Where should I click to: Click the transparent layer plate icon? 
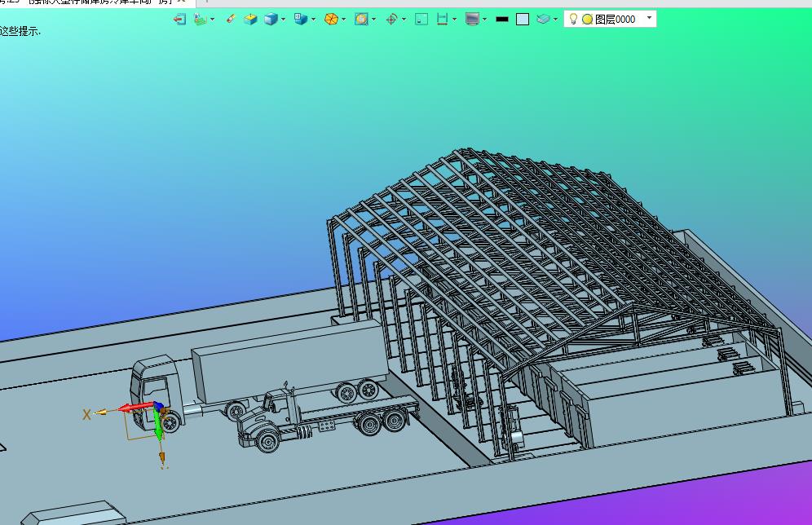point(543,20)
